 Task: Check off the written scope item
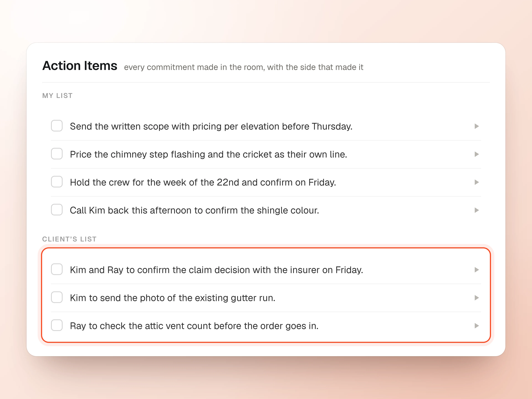coord(57,126)
